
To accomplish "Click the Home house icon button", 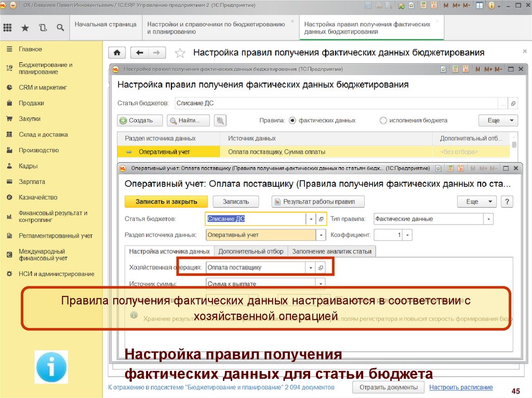I will click(117, 53).
